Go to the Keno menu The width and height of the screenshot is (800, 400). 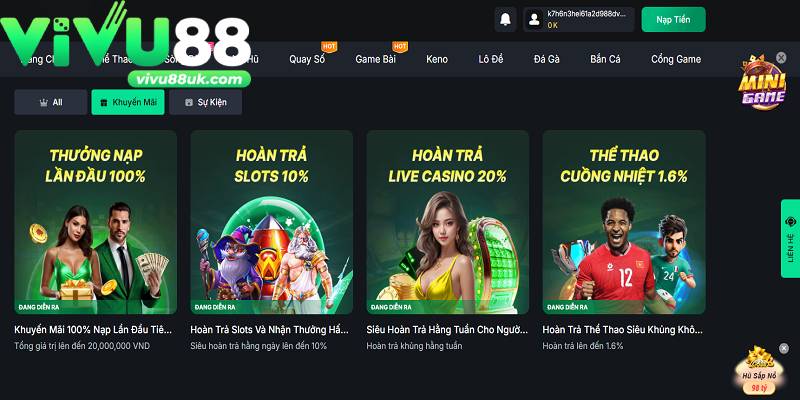437,59
